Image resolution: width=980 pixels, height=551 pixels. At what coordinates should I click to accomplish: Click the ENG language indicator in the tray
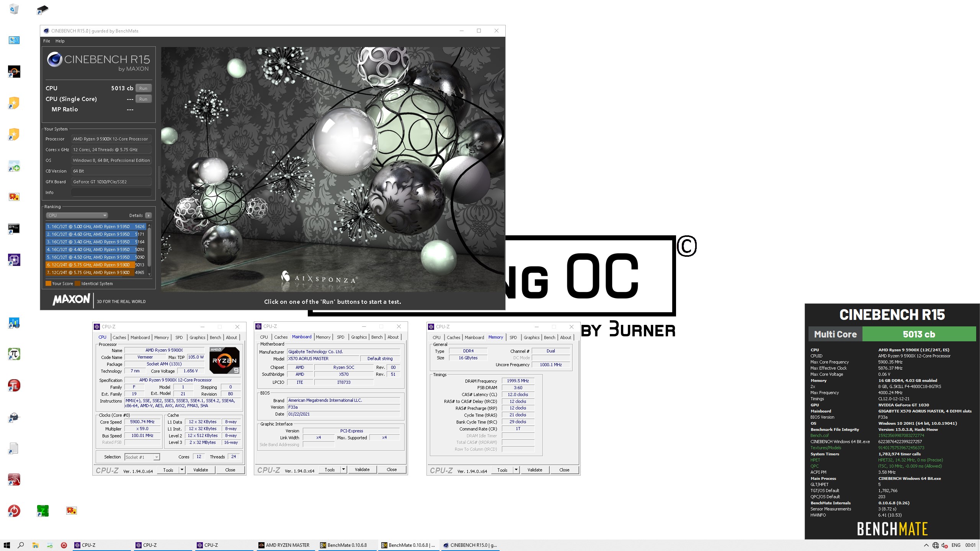pos(956,545)
